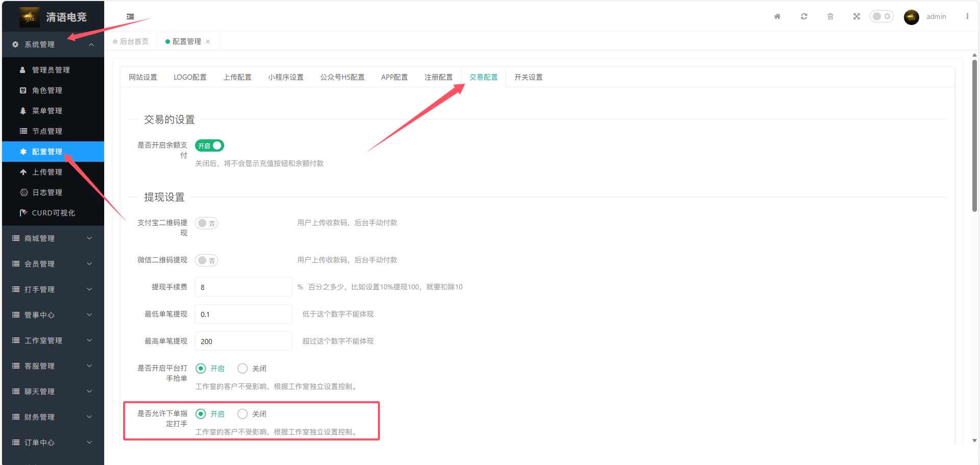This screenshot has width=980, height=465.
Task: Click the trash clear-cache icon
Action: pyautogui.click(x=830, y=16)
